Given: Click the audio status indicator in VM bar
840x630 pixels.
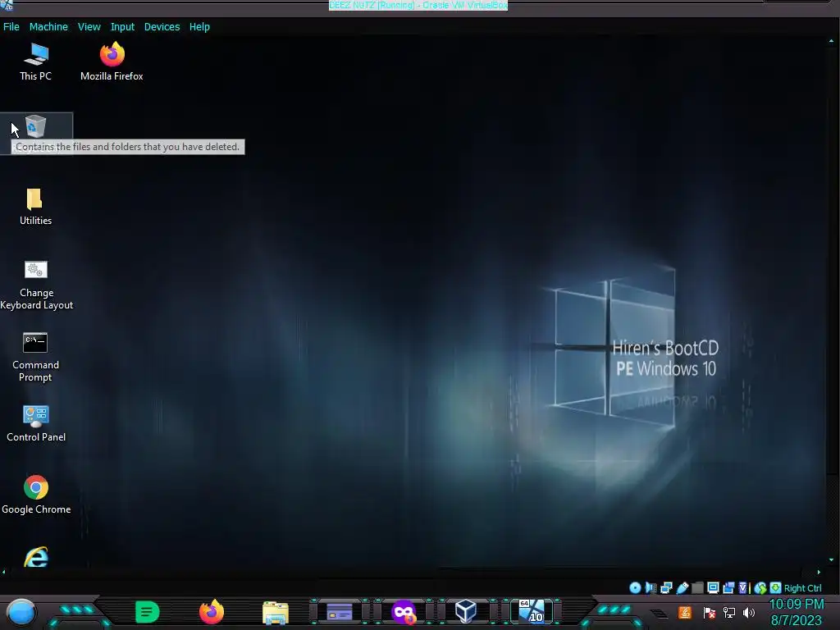Looking at the screenshot, I should click(651, 587).
